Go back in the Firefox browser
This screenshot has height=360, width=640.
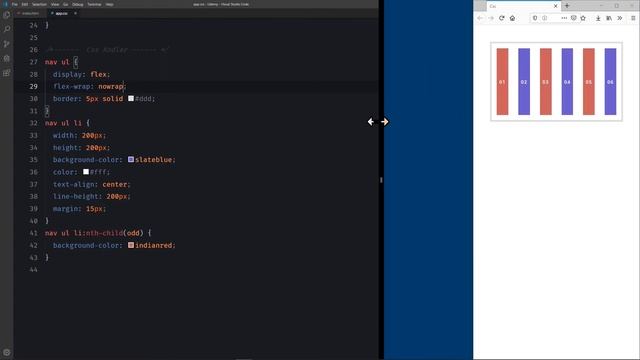(x=480, y=18)
